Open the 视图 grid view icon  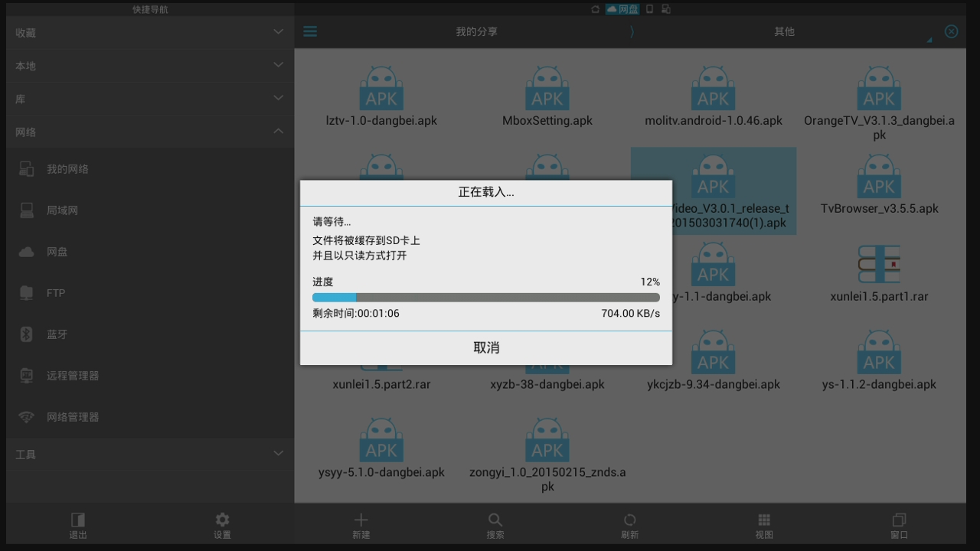(x=764, y=520)
